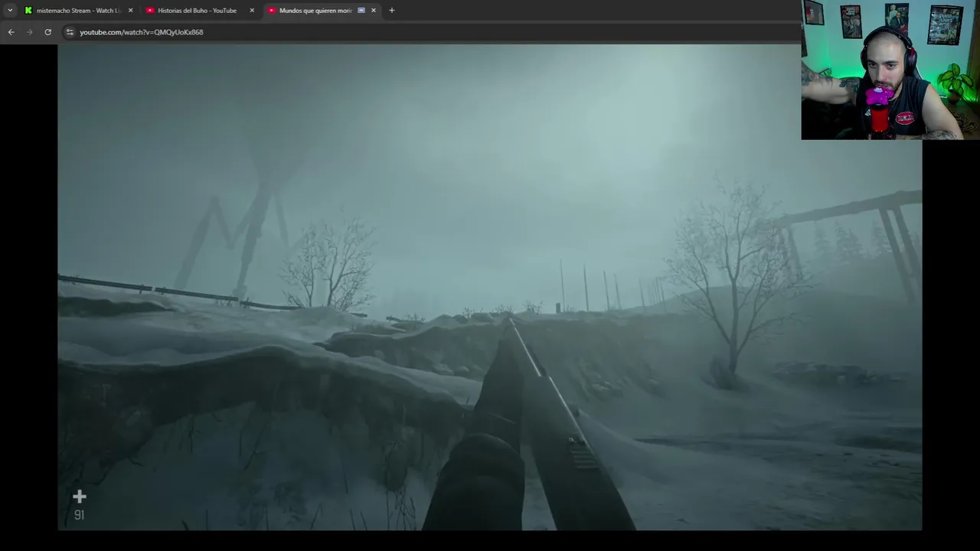Image resolution: width=980 pixels, height=551 pixels.
Task: Close the Historias del Buho tab
Action: (252, 11)
